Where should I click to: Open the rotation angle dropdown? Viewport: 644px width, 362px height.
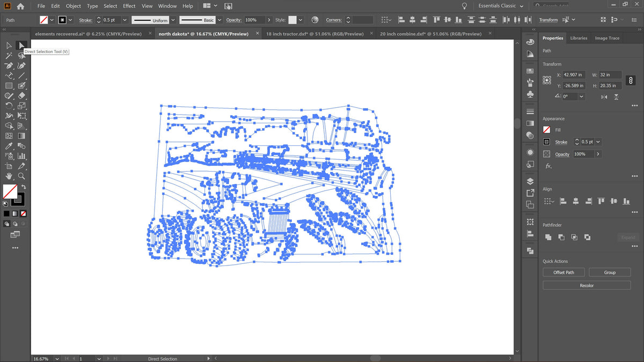pyautogui.click(x=582, y=97)
